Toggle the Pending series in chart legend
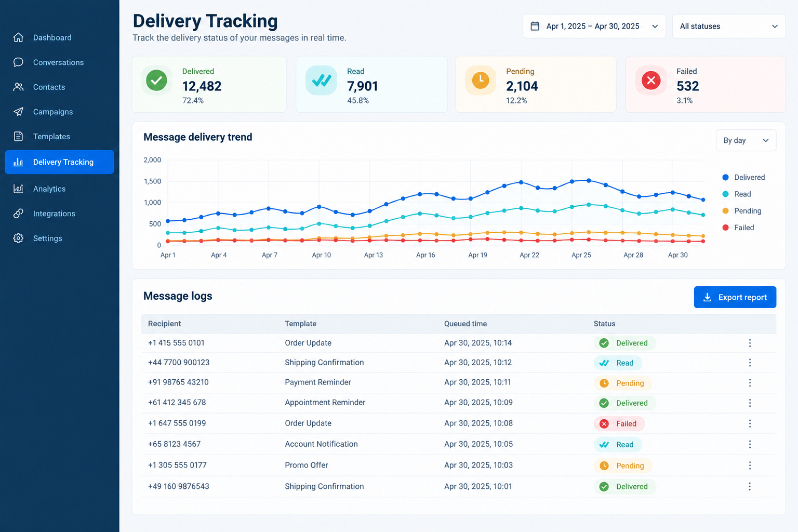Screen dimensions: 798x532 (x=741, y=210)
